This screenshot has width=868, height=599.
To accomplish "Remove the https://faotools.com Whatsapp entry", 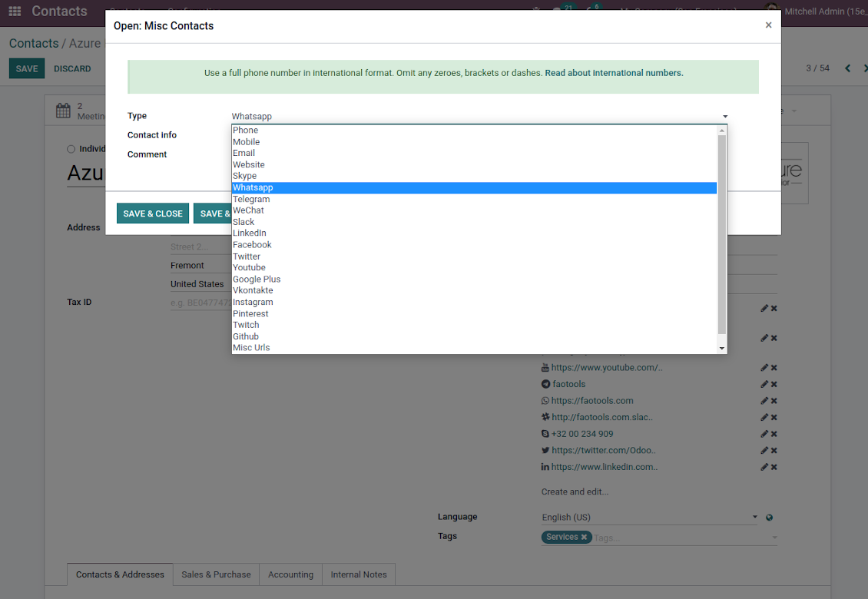I will tap(774, 401).
